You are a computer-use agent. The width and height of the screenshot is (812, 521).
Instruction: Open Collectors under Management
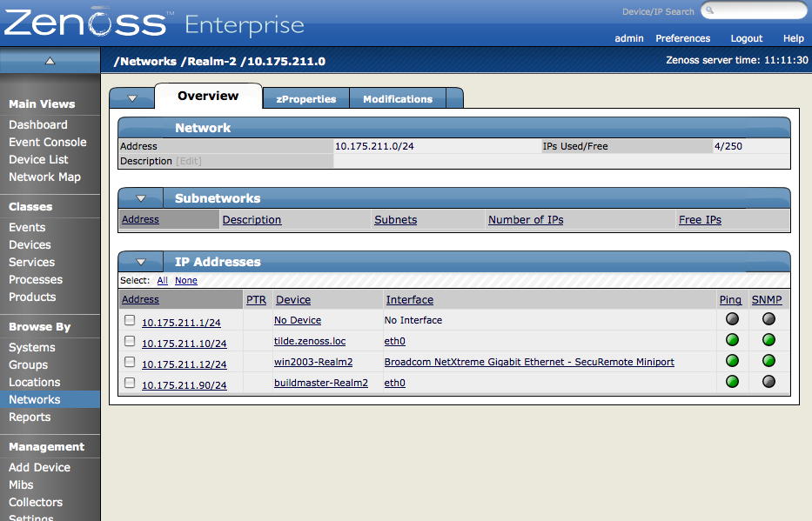(36, 503)
